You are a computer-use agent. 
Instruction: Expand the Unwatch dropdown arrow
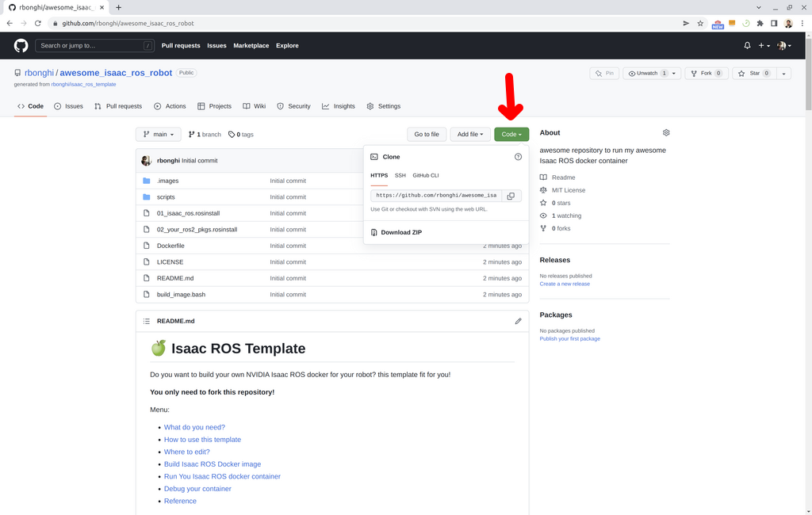tap(674, 74)
